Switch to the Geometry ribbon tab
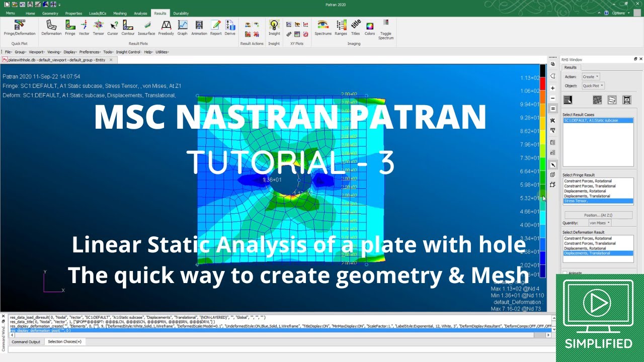 [50, 14]
